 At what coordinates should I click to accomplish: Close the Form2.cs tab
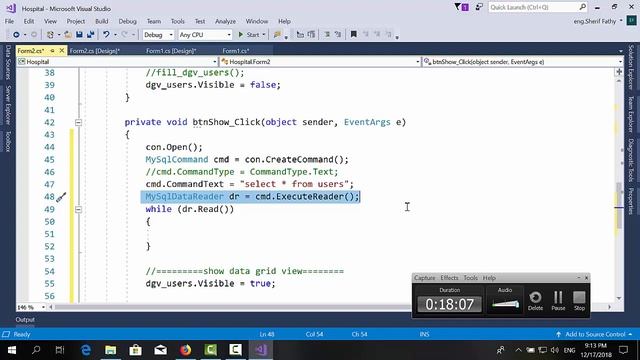coord(62,51)
